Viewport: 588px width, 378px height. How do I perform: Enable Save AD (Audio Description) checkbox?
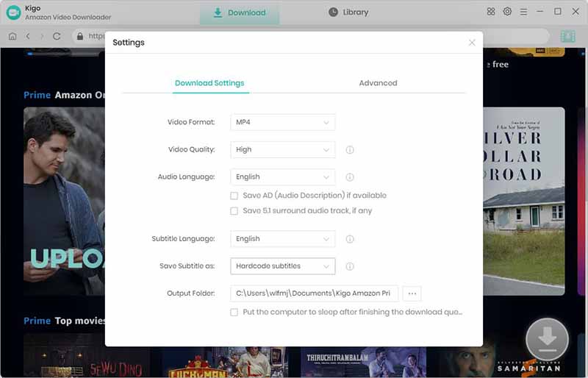coord(234,196)
